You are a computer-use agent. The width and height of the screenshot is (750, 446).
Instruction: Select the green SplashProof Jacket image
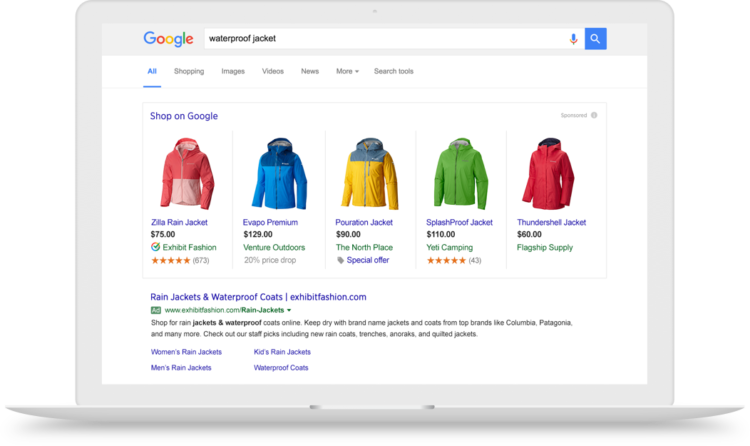[460, 174]
